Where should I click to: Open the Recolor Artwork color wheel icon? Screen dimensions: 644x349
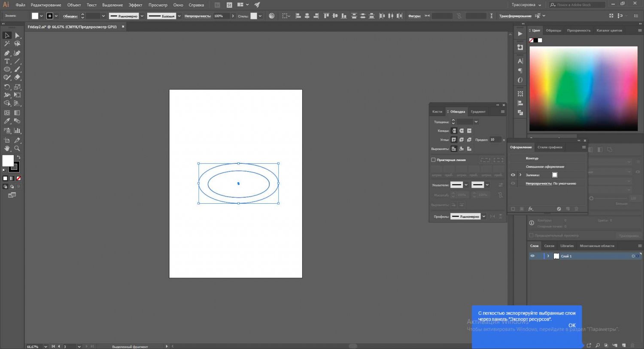(272, 16)
